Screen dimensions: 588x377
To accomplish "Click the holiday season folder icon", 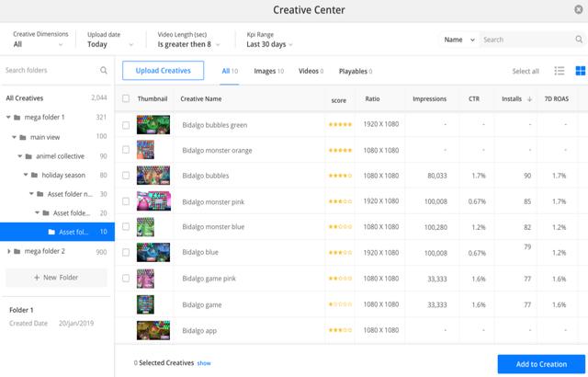I will [x=34, y=175].
